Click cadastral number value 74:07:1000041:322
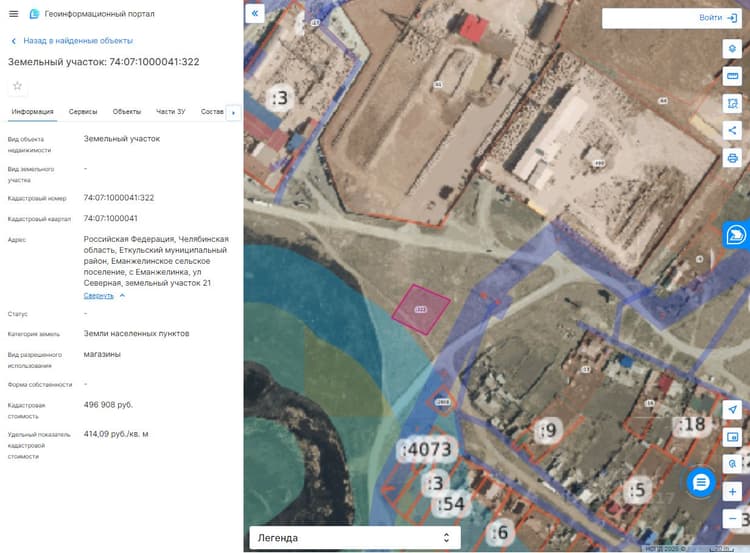Screen dimensions: 750x553 (x=119, y=198)
